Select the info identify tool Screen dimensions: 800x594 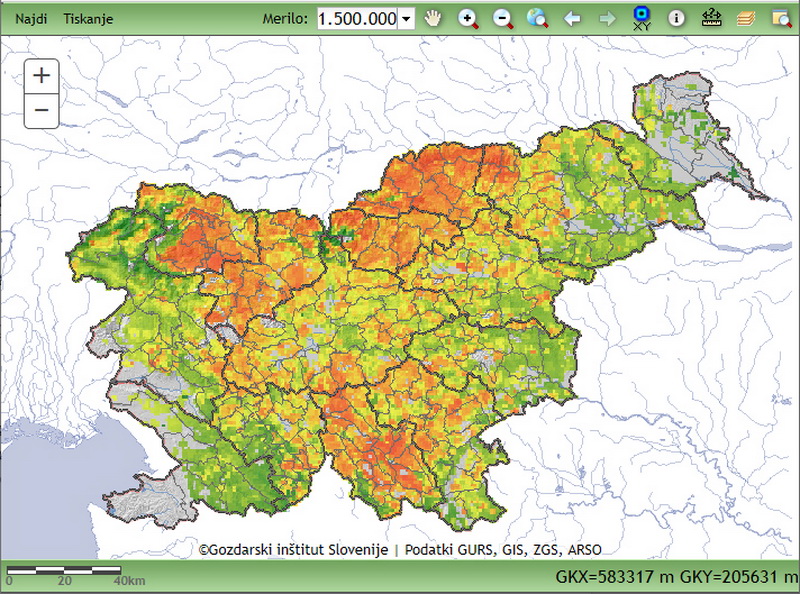(676, 19)
